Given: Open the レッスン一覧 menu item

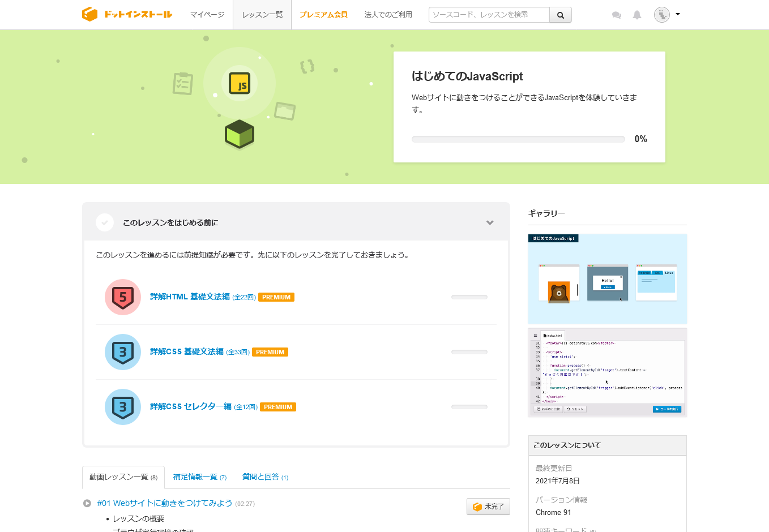Looking at the screenshot, I should coord(262,15).
